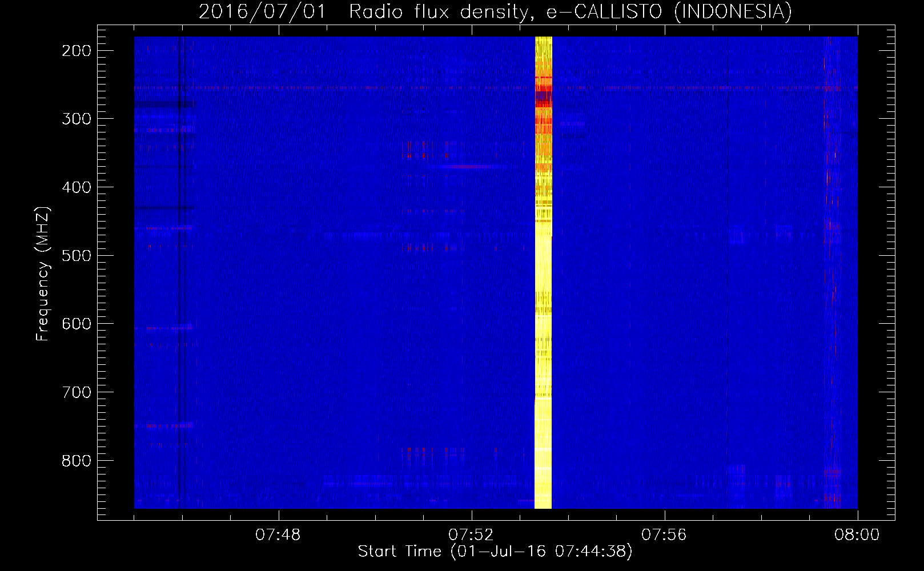Click the 400 frequency tick label

[x=77, y=187]
